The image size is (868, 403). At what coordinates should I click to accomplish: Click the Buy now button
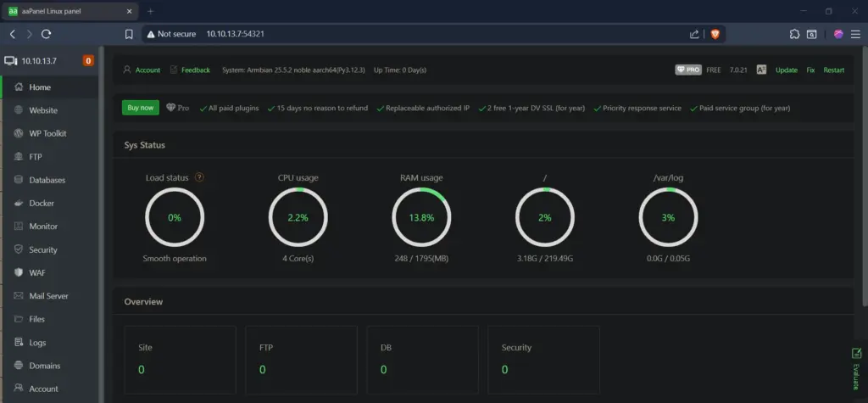click(x=141, y=108)
